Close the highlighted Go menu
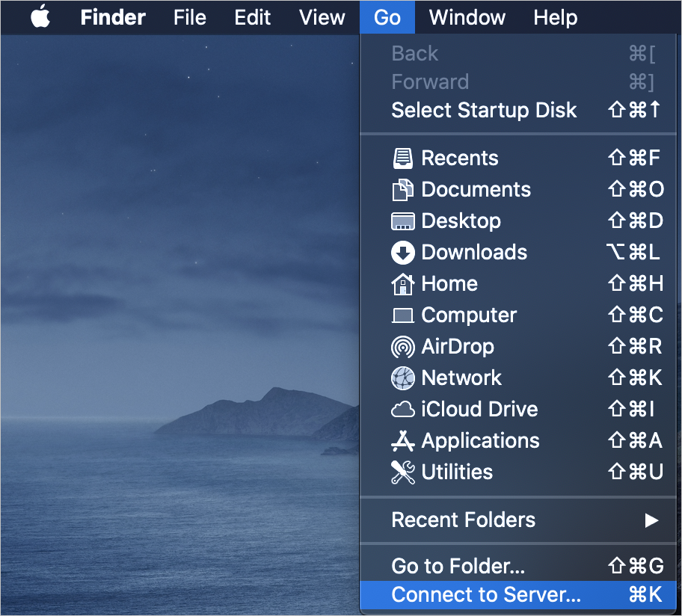The height and width of the screenshot is (616, 682). [387, 17]
